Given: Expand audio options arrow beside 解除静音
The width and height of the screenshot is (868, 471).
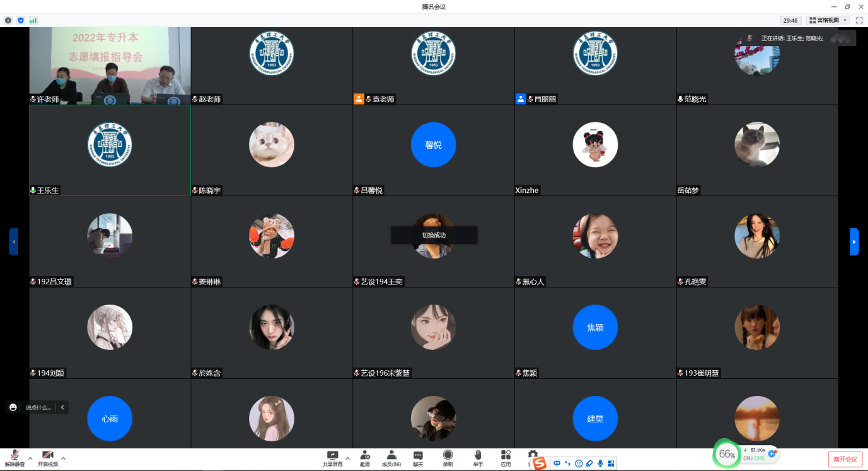Looking at the screenshot, I should coord(30,458).
